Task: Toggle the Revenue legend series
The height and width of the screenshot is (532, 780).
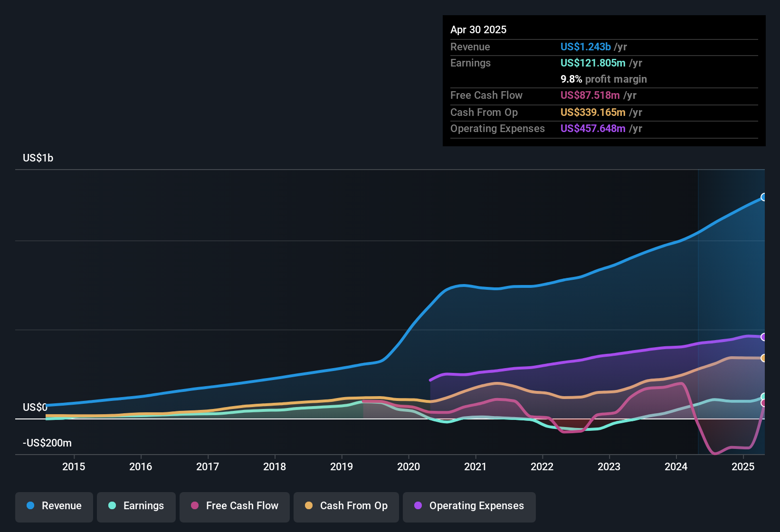Action: point(54,507)
